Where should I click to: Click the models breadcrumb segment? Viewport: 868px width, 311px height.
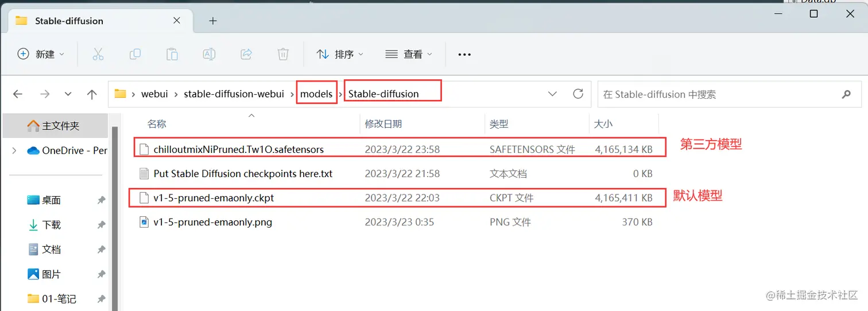(x=316, y=94)
